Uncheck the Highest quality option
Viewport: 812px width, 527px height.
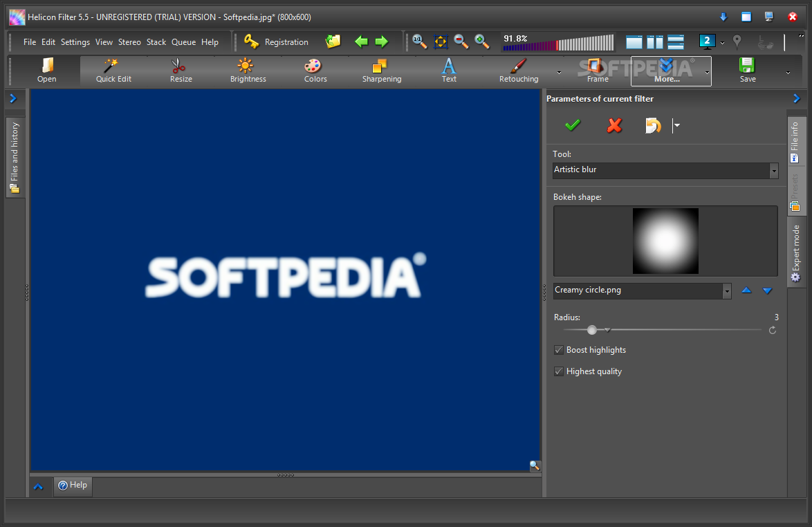point(559,371)
